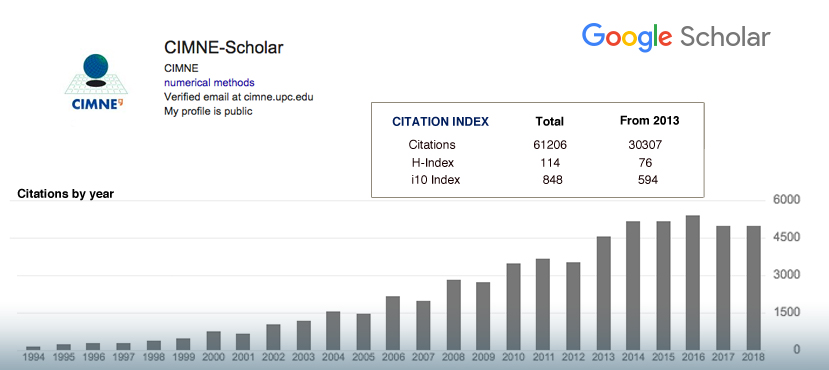Click the 6000 axis gridline label

click(787, 201)
